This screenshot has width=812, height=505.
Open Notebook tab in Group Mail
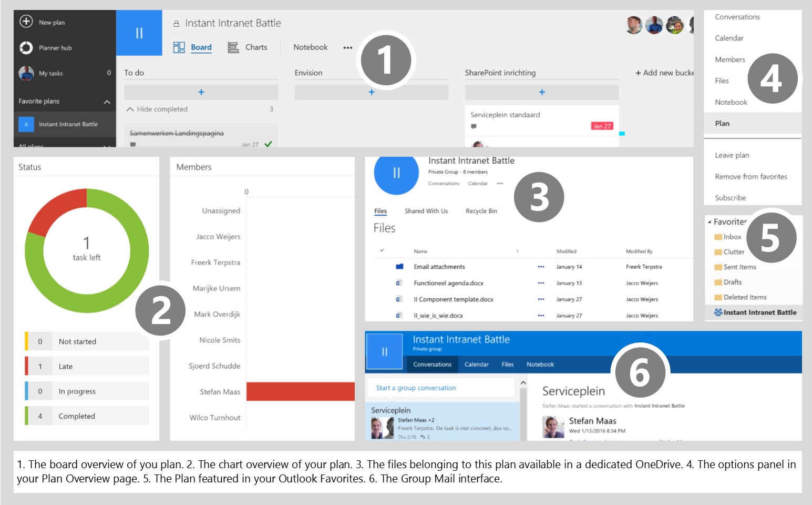540,365
